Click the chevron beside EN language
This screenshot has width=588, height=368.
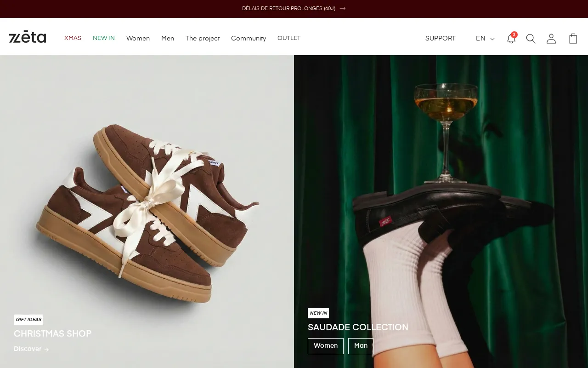[x=492, y=39]
